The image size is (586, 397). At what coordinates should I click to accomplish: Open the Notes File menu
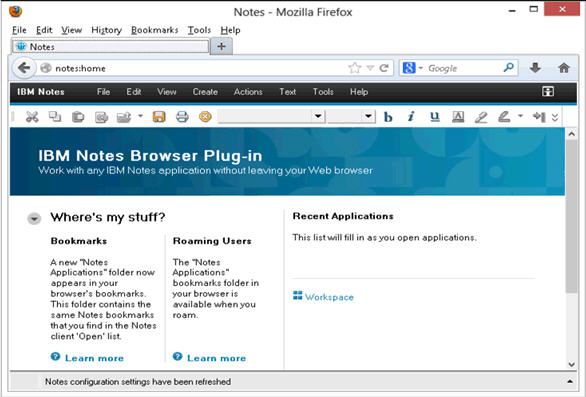(103, 92)
